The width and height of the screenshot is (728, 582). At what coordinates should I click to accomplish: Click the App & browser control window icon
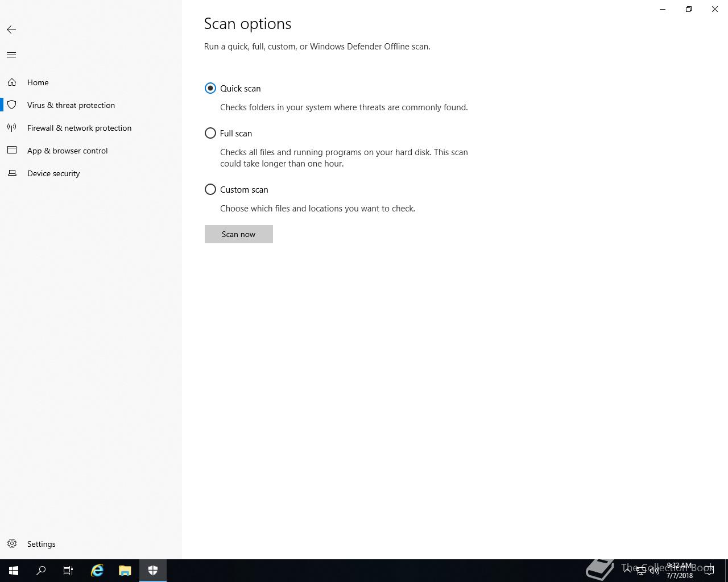tap(12, 151)
